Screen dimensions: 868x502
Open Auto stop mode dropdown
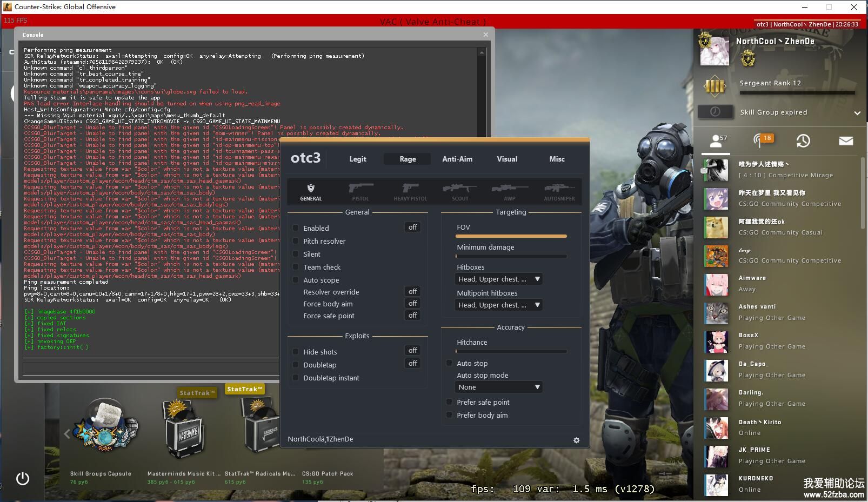click(x=499, y=387)
